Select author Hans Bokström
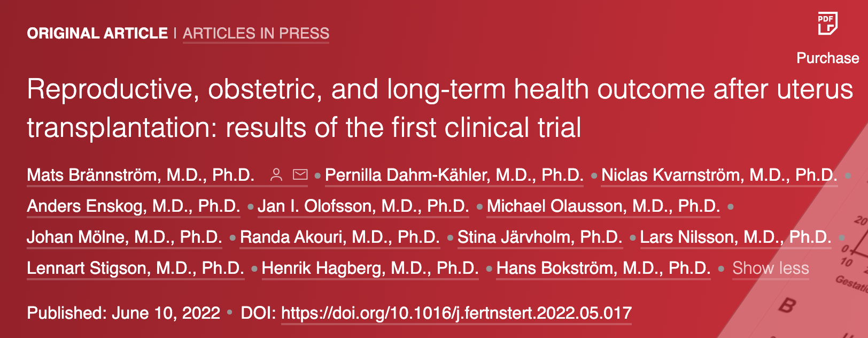Viewport: 868px width, 338px height. pyautogui.click(x=603, y=268)
